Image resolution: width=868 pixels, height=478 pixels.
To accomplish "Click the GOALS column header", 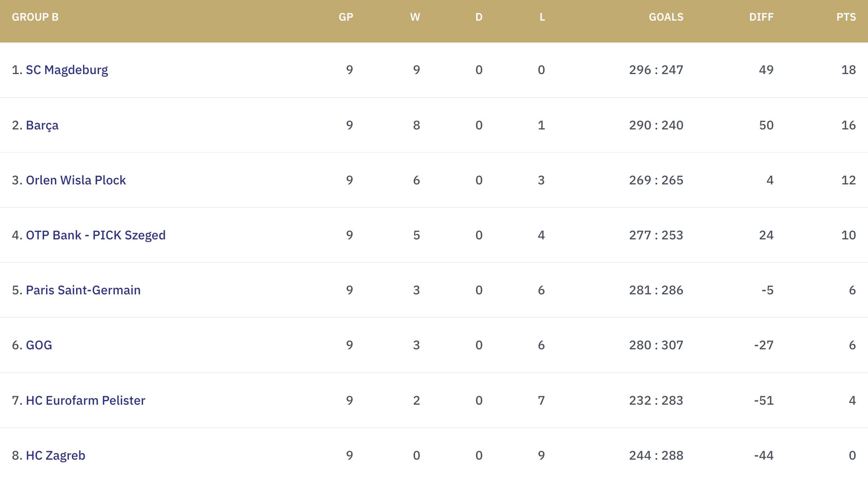I will point(666,17).
